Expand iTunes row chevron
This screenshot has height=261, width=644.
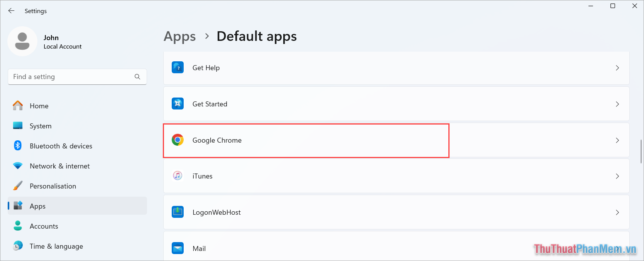[617, 176]
